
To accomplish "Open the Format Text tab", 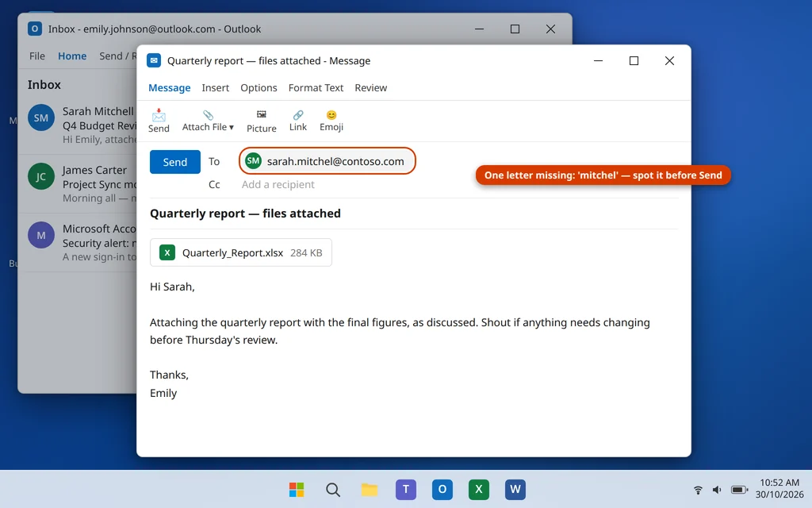I will click(x=316, y=87).
